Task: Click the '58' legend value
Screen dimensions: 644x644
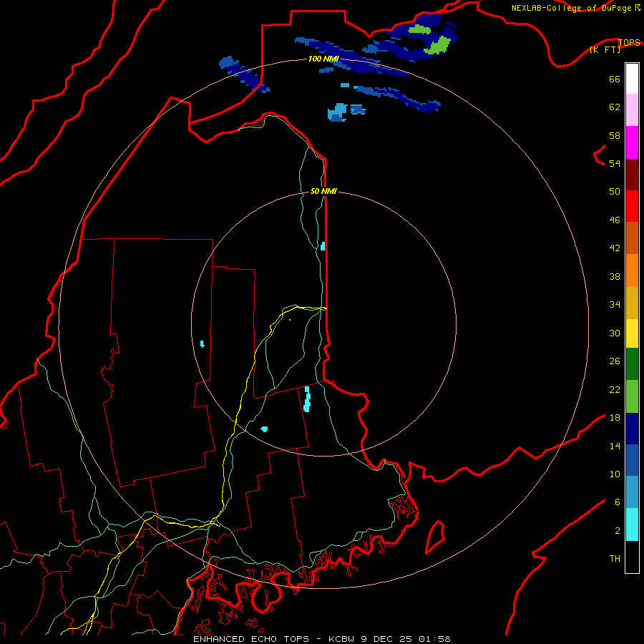Action: (x=615, y=135)
